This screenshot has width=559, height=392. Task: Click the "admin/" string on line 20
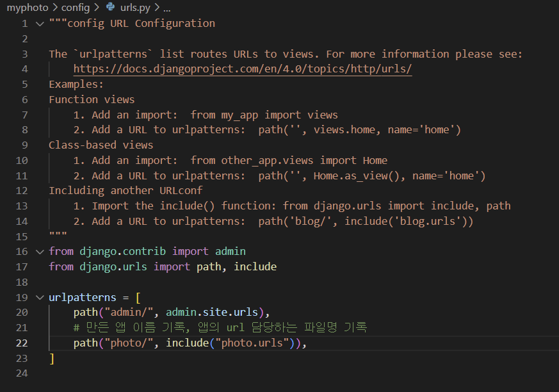[128, 313]
